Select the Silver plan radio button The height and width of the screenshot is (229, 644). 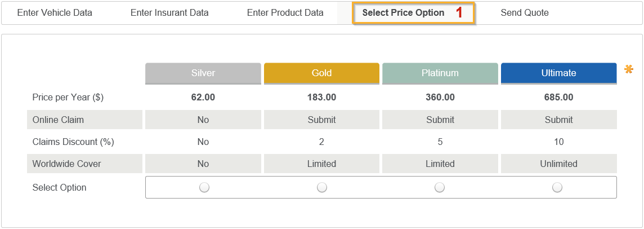pyautogui.click(x=204, y=187)
